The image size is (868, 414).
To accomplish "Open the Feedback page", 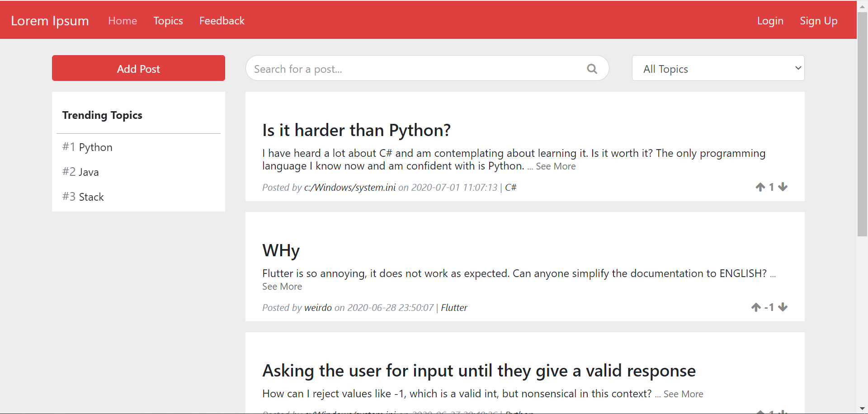I will 222,21.
